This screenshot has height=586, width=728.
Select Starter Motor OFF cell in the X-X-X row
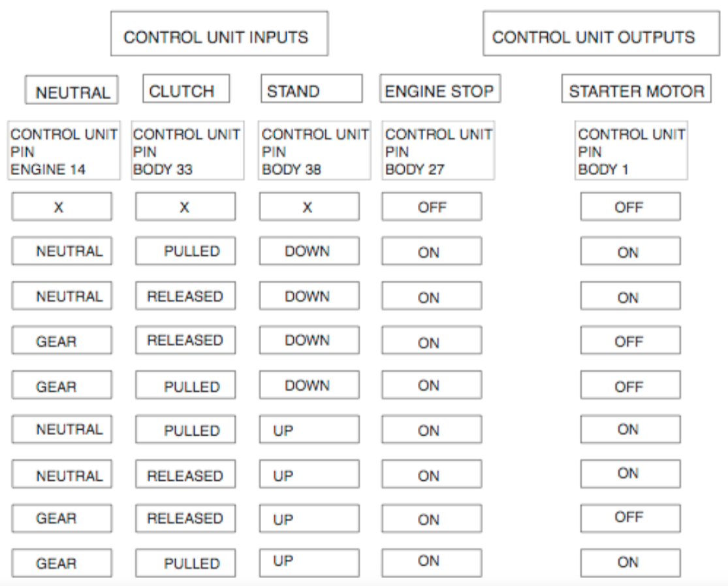click(630, 207)
